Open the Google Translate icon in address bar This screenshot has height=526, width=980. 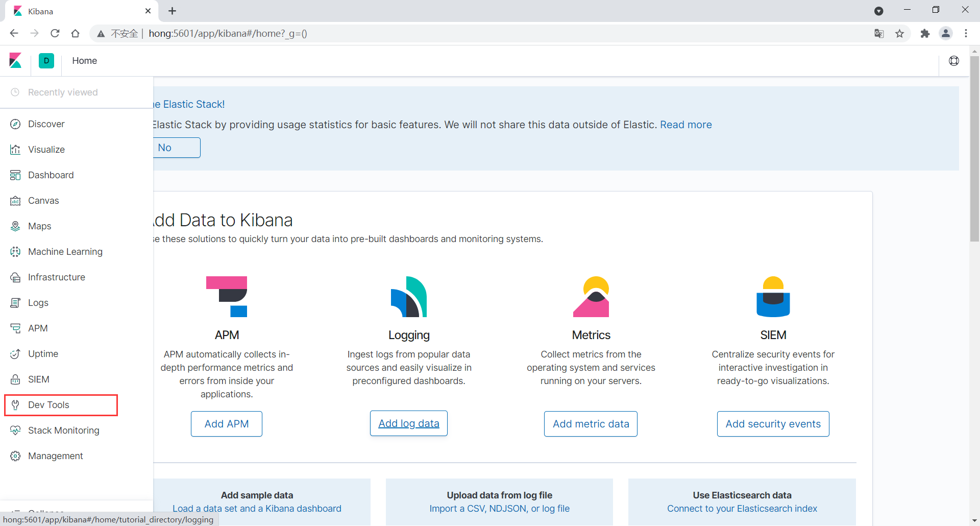tap(879, 34)
